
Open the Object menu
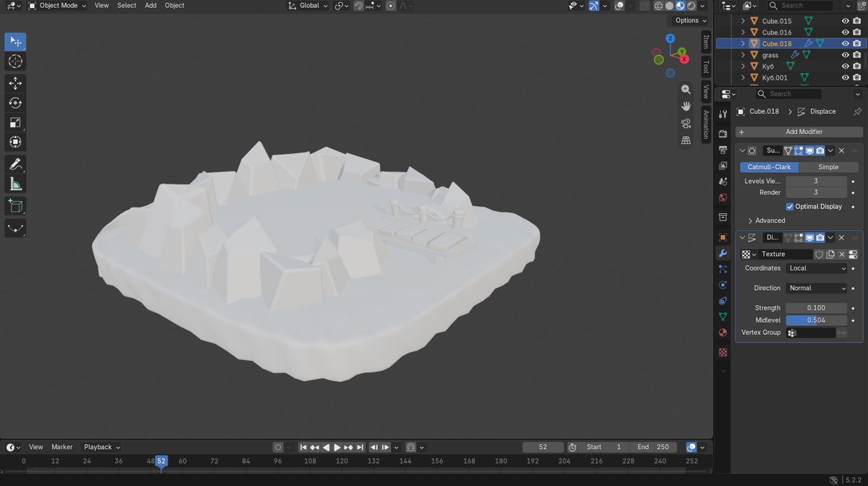[x=174, y=6]
